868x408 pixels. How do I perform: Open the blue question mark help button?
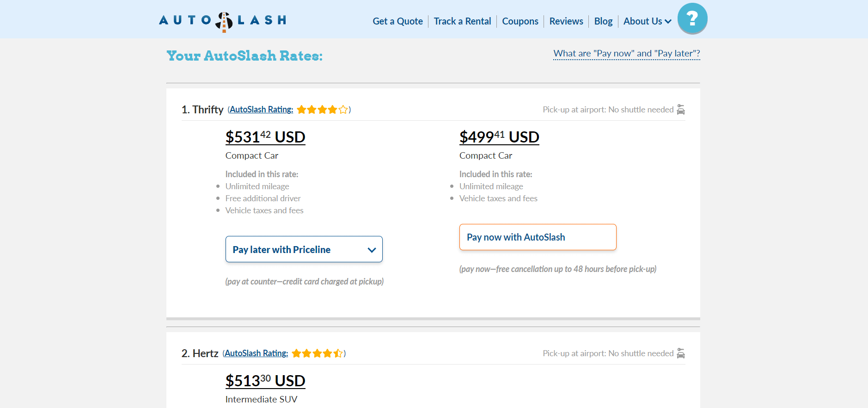pyautogui.click(x=692, y=19)
